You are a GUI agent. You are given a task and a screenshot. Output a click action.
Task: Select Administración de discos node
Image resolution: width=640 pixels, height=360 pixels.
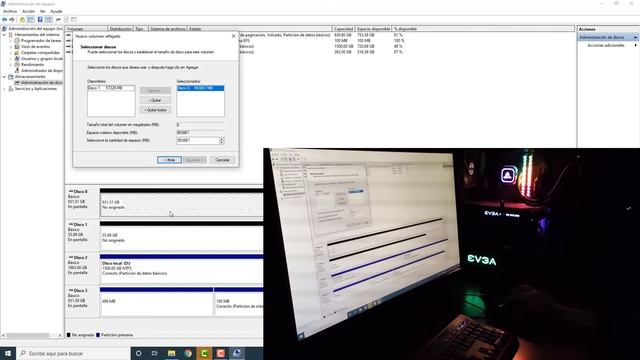(x=42, y=82)
